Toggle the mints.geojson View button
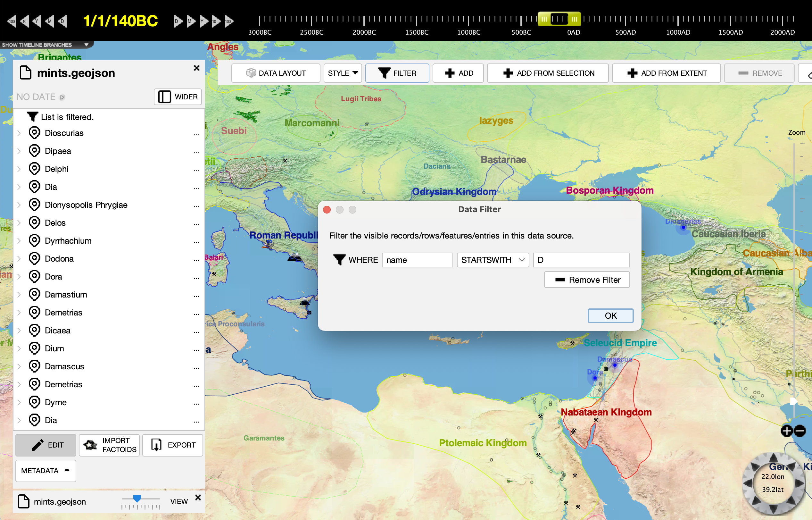812x520 pixels. [x=179, y=501]
